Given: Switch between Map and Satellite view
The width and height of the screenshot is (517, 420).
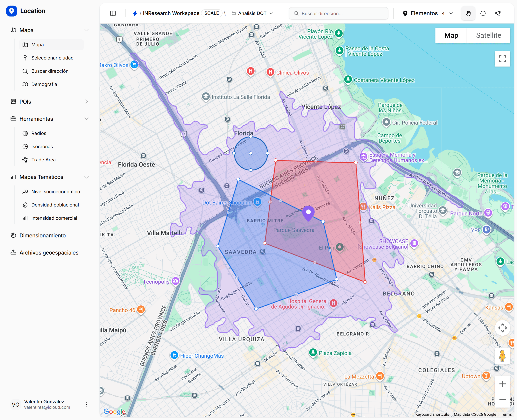Looking at the screenshot, I should (x=472, y=35).
